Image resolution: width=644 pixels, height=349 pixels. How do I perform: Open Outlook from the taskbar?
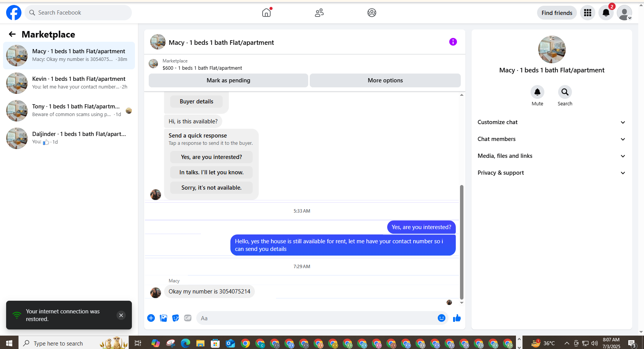(230, 343)
